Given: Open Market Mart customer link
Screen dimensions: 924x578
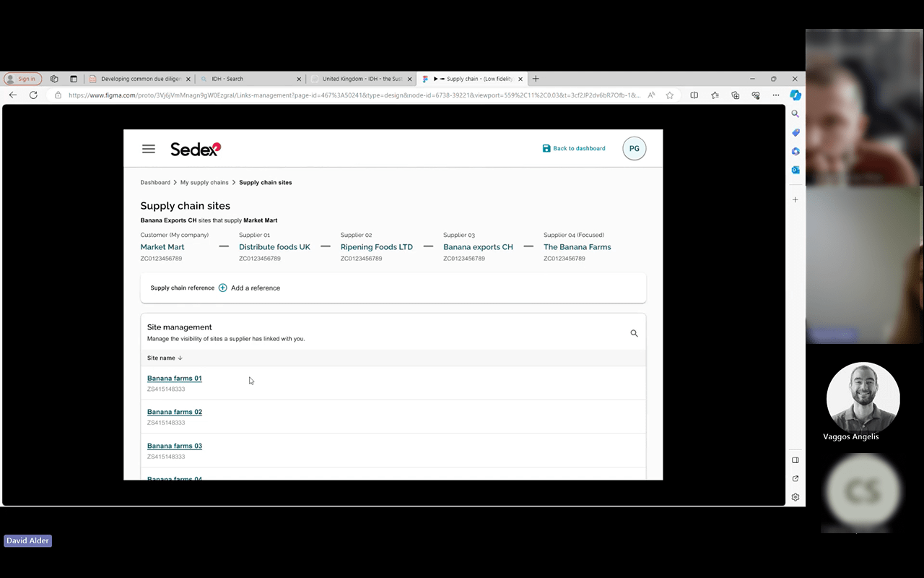Looking at the screenshot, I should pos(162,247).
